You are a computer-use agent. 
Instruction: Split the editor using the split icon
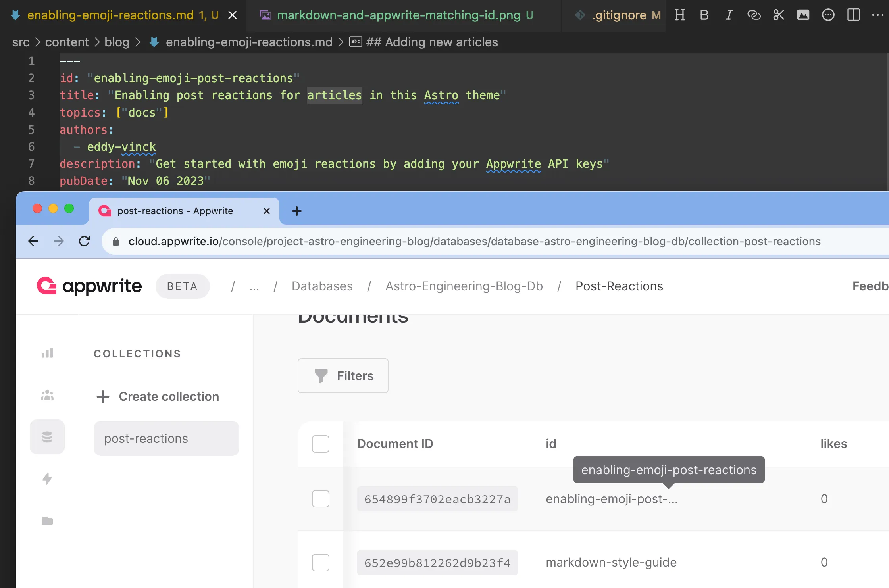click(x=853, y=15)
